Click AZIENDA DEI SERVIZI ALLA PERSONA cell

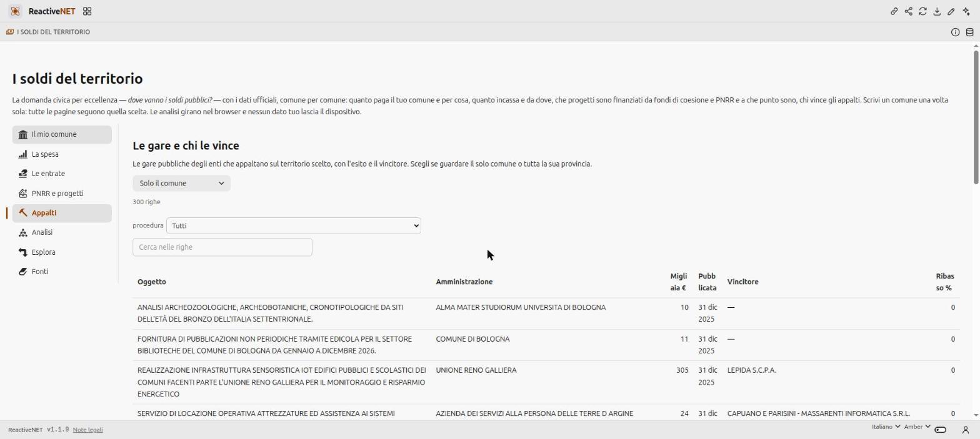[534, 413]
